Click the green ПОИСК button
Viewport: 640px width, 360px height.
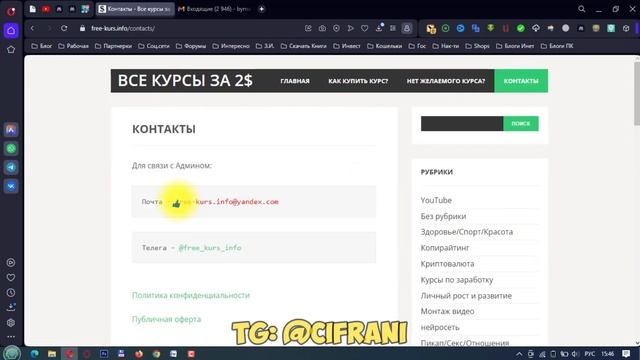coord(521,124)
